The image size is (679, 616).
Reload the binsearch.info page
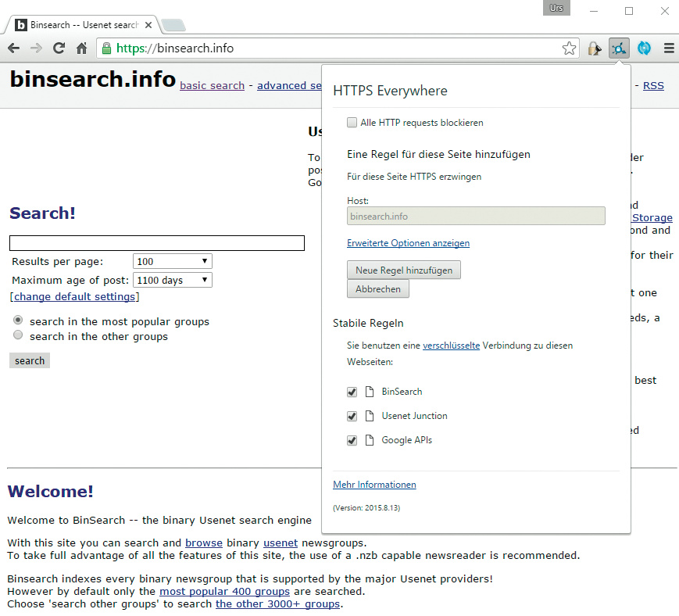pyautogui.click(x=59, y=48)
